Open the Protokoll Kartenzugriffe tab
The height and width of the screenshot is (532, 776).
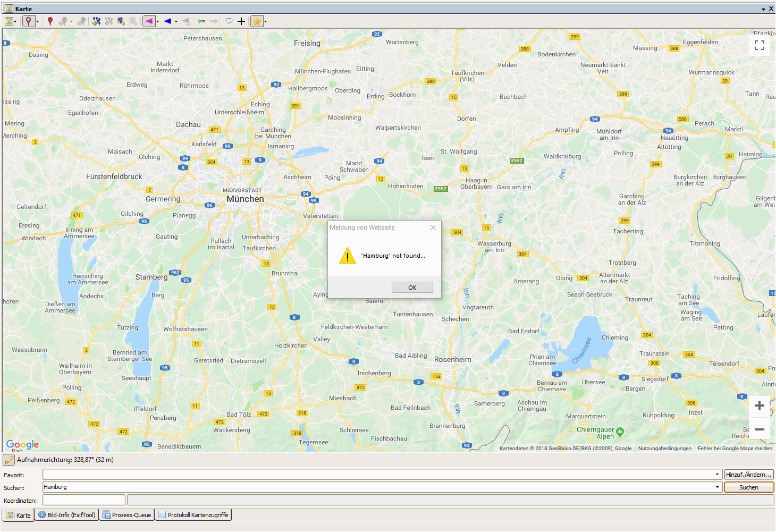coord(193,515)
